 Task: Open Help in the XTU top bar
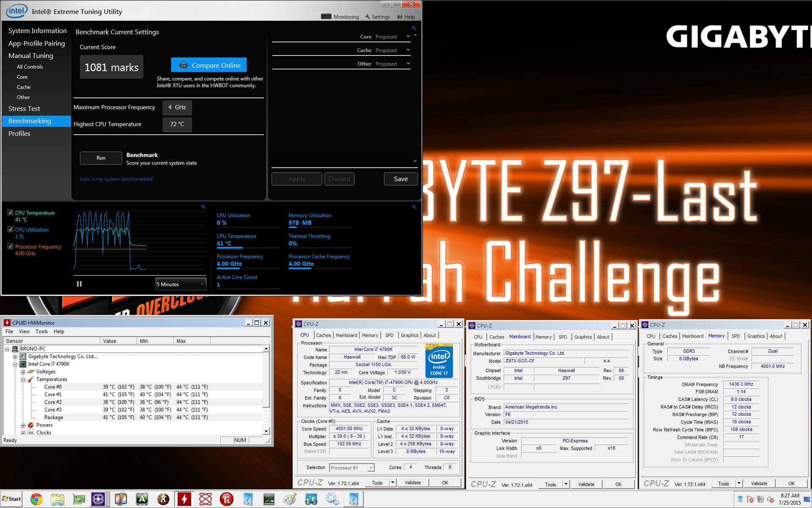(x=406, y=17)
